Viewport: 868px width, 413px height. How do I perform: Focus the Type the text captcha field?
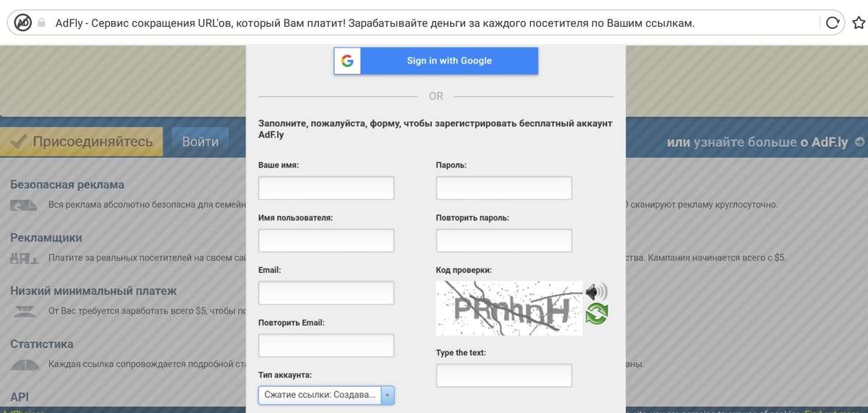(x=504, y=375)
